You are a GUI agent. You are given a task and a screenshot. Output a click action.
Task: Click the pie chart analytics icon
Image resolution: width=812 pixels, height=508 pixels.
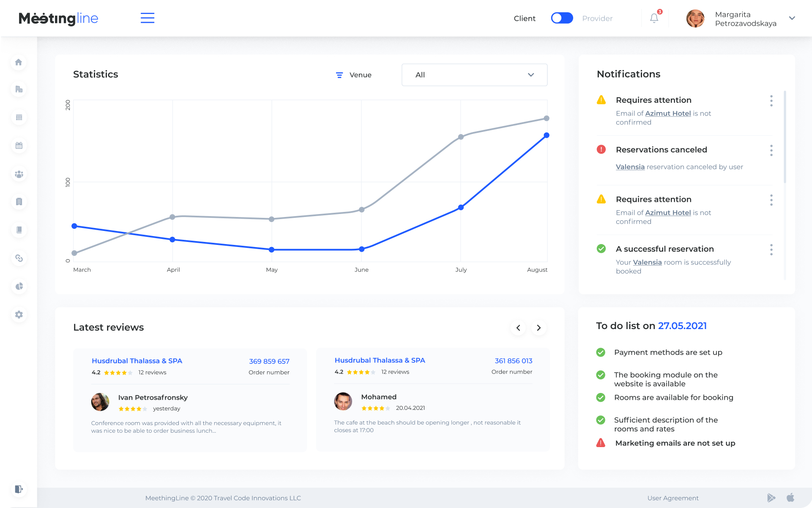(19, 286)
